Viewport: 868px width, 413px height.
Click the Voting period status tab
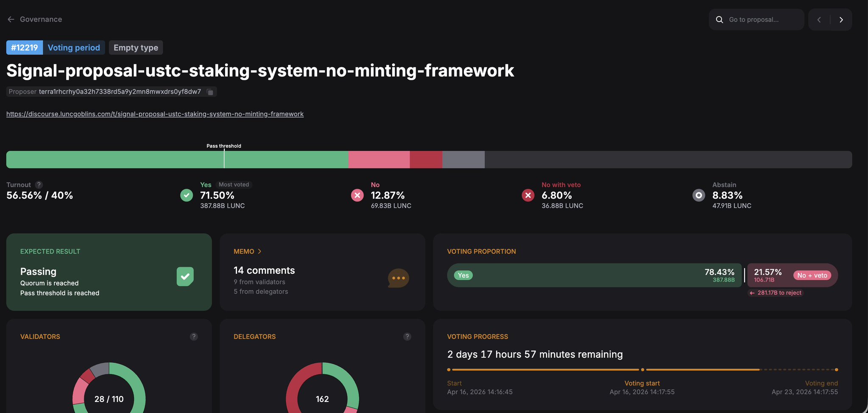(x=74, y=48)
